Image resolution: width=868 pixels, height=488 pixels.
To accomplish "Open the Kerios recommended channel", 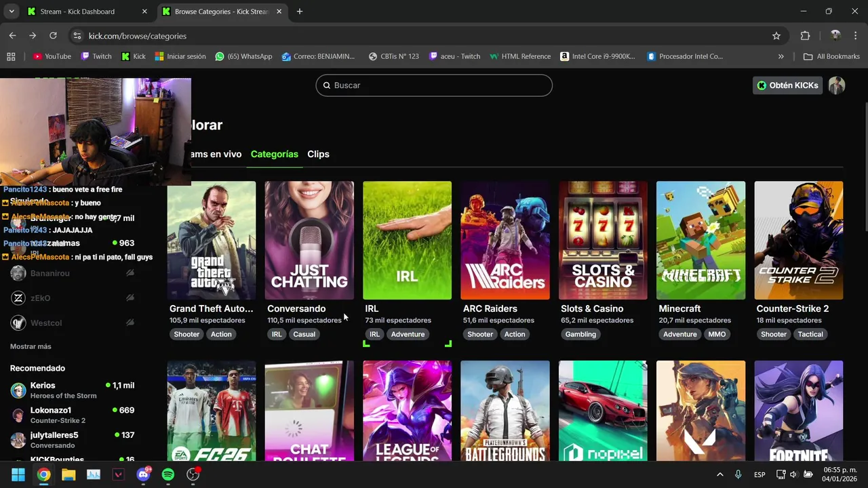I will tap(72, 390).
